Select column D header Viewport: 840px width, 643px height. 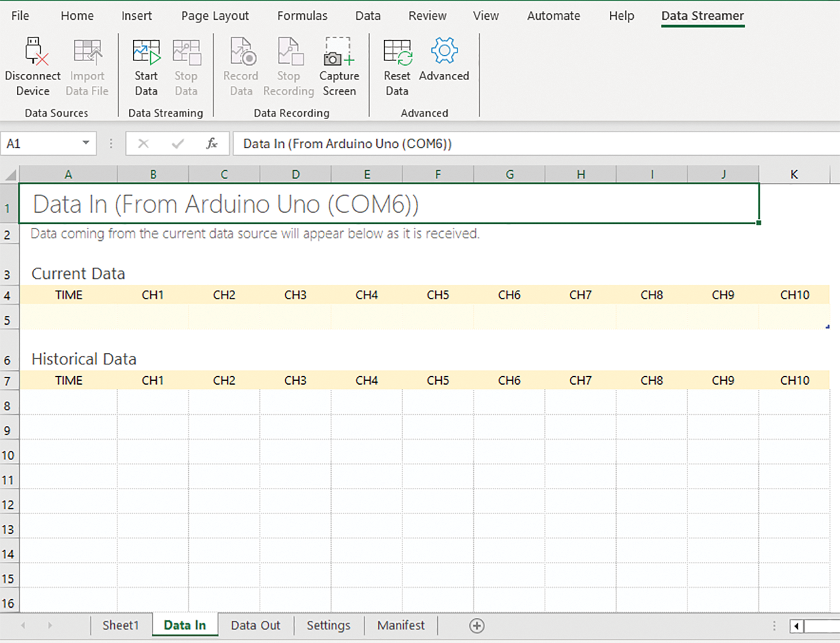click(296, 175)
